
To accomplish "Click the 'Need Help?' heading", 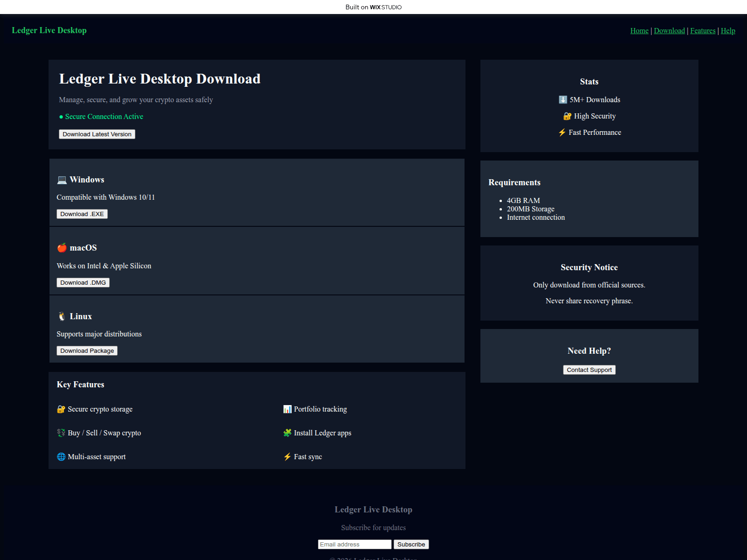I will coord(589,351).
